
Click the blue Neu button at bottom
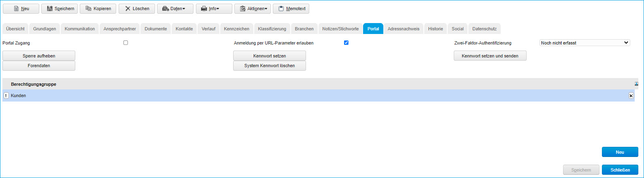pyautogui.click(x=620, y=152)
